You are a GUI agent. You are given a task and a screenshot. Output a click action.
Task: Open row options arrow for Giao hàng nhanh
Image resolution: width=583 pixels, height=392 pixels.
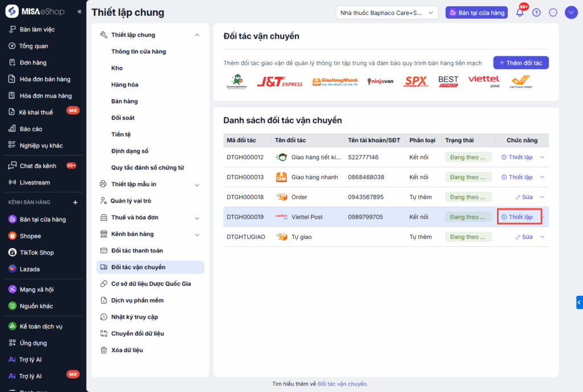pos(542,178)
